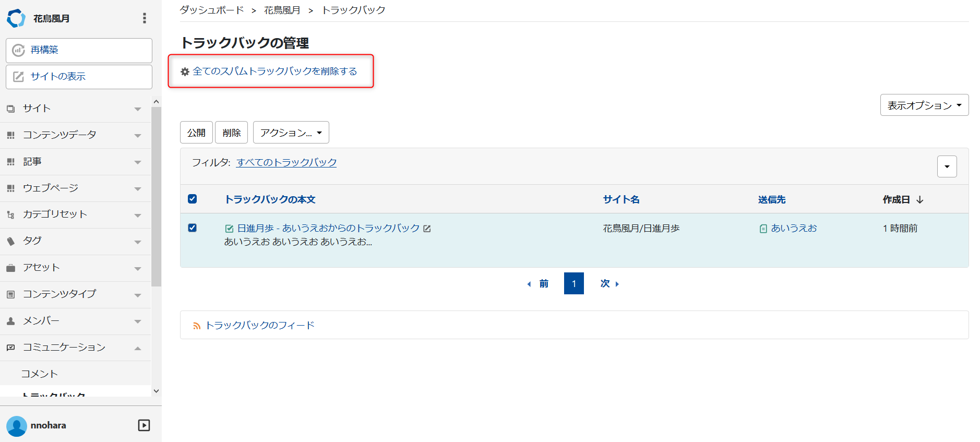Click the sidebar collapse icon beside nnohara
980x442 pixels.
144,425
